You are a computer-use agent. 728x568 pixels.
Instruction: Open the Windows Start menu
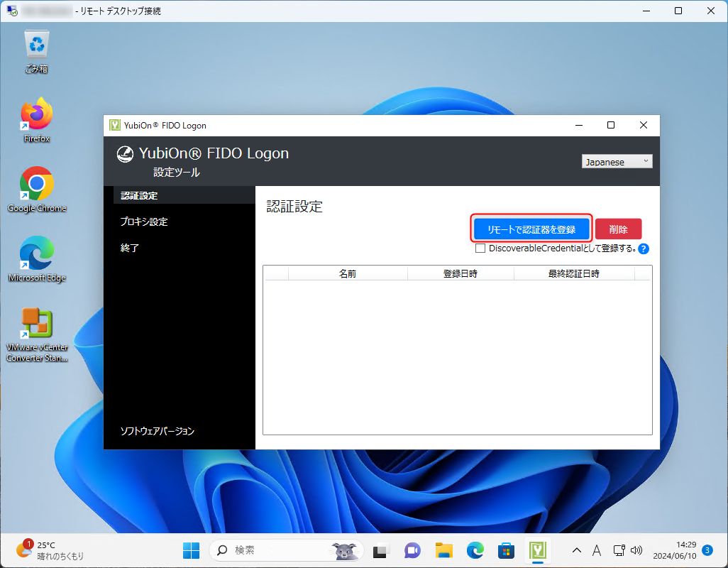click(191, 551)
